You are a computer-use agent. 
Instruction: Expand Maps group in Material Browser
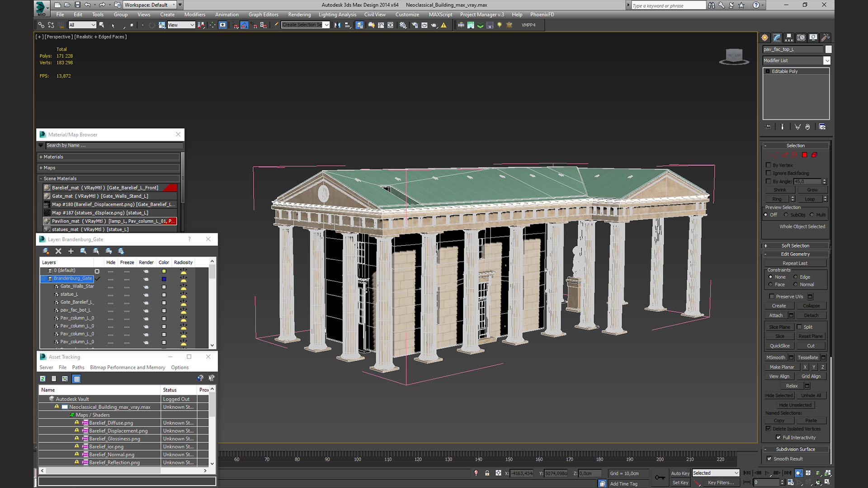coord(109,168)
